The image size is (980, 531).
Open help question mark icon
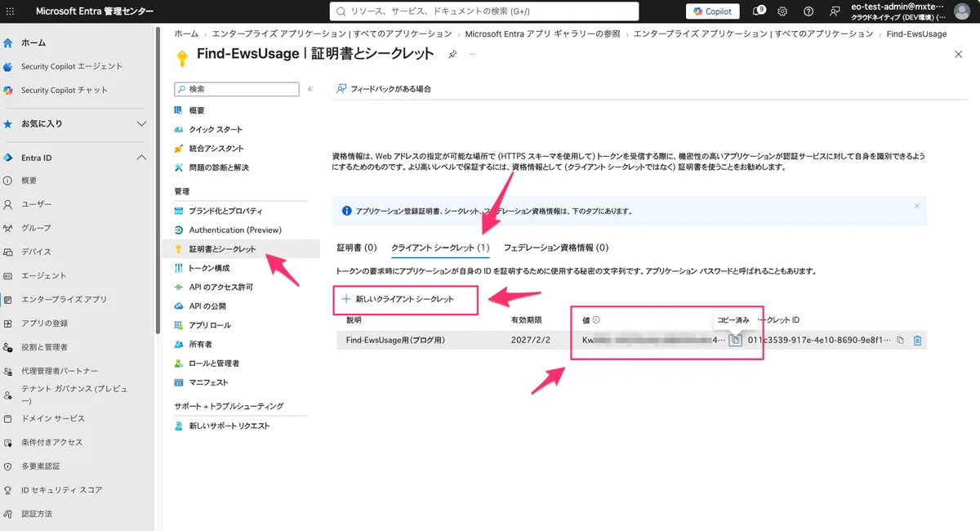point(808,11)
